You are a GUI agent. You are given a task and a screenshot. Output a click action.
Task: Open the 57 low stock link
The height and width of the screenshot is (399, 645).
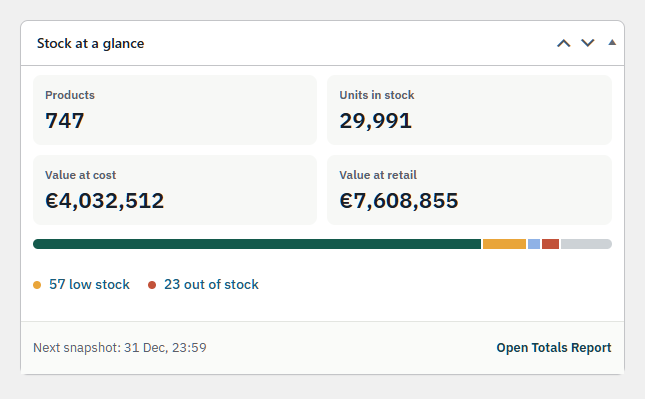coord(89,284)
